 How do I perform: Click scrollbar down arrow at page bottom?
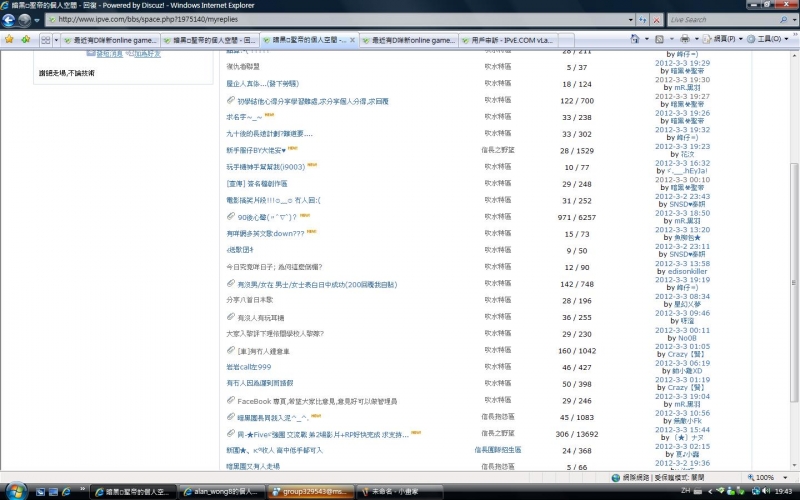(794, 465)
